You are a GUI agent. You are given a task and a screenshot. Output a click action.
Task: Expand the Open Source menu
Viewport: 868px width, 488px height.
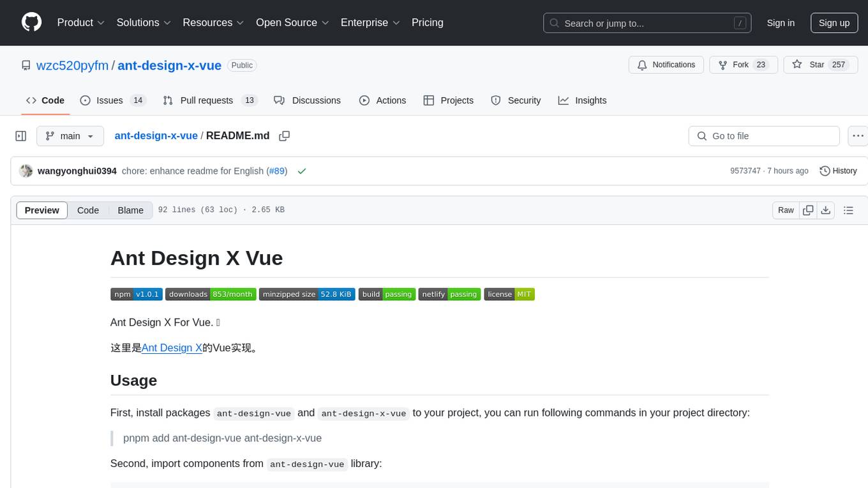(x=292, y=22)
